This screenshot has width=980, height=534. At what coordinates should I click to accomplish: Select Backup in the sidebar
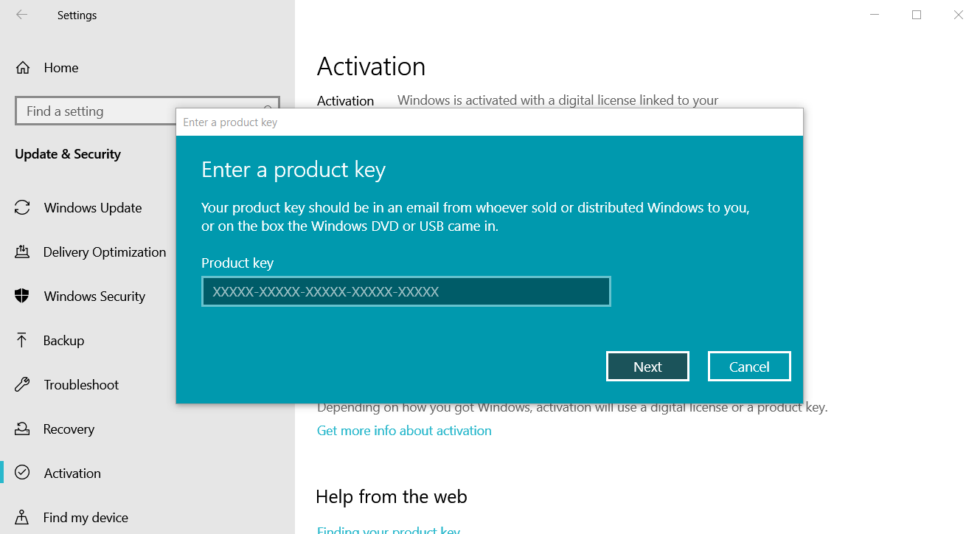(63, 341)
